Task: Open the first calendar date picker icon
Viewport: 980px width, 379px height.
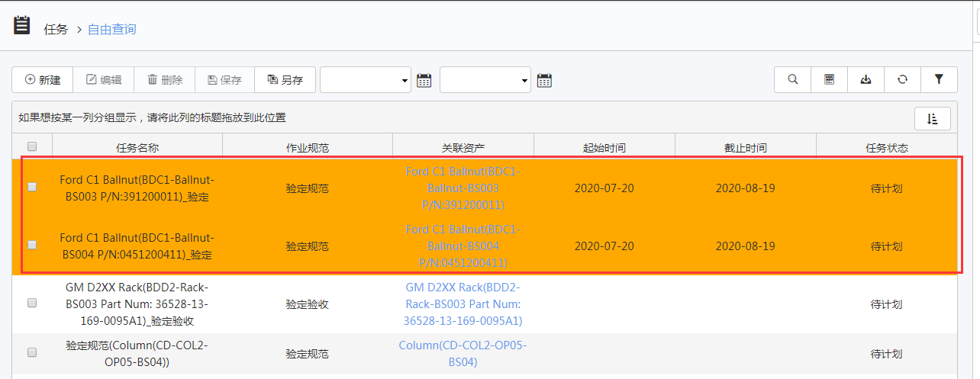Action: (424, 80)
